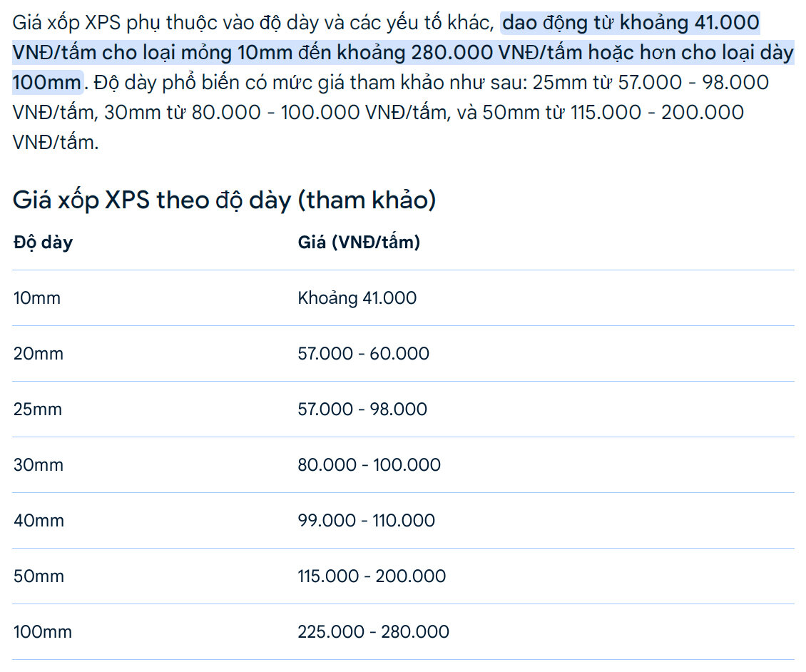
Task: Select the 40mm row label in the table
Action: pos(39,521)
